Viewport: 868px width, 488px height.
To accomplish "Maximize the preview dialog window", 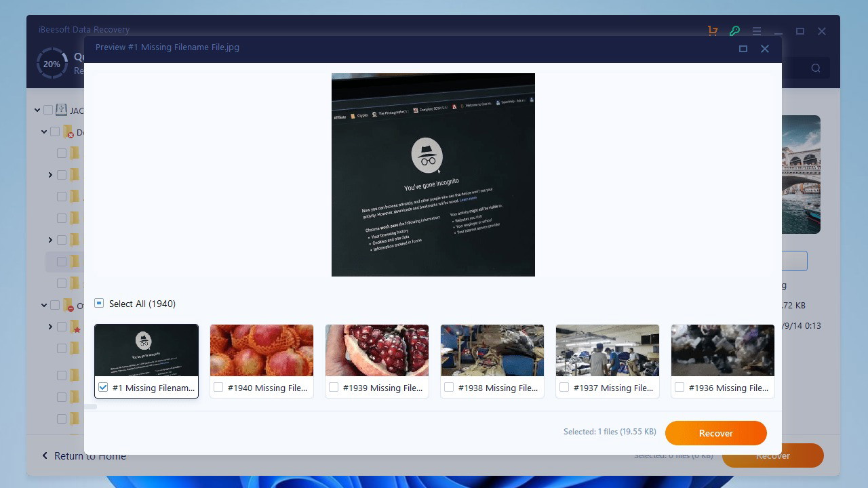I will pyautogui.click(x=743, y=49).
